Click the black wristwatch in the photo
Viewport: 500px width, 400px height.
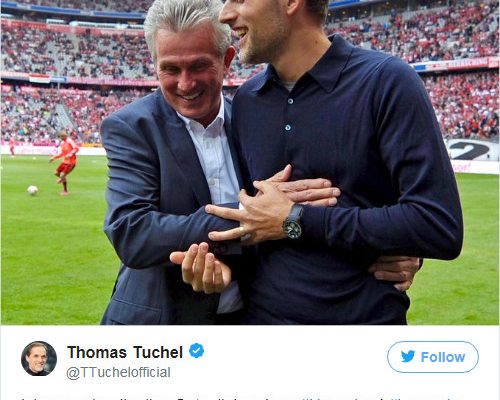coord(294,222)
